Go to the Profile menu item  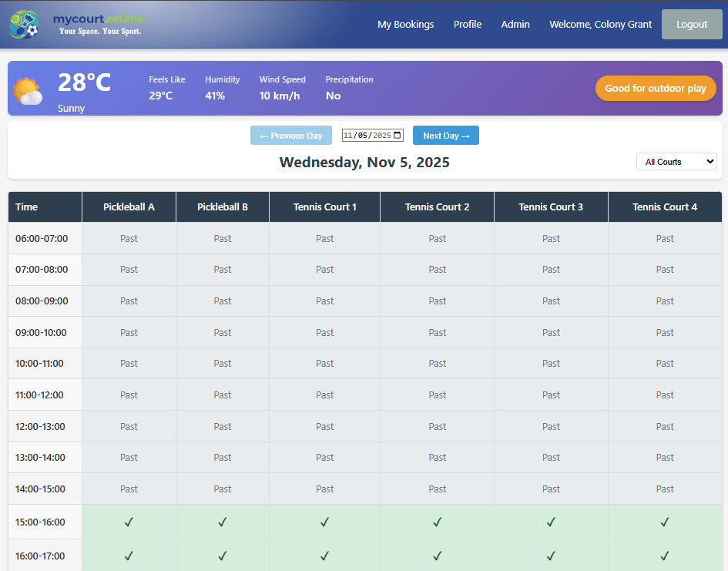click(x=468, y=25)
